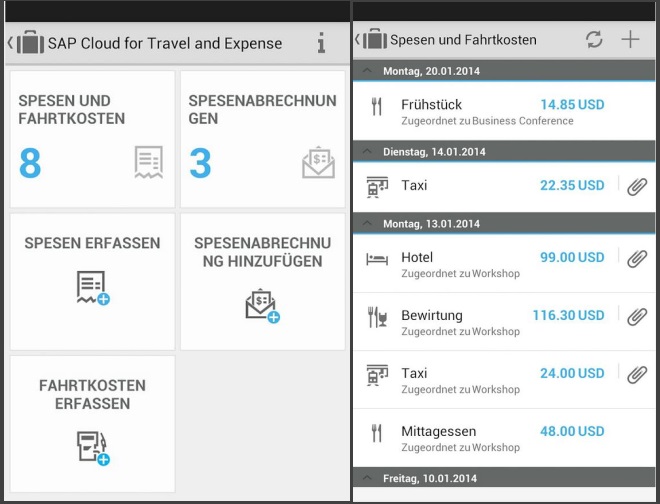This screenshot has height=504, width=660.
Task: Go back via suitcase icon in Spesen header
Action: coord(374,40)
